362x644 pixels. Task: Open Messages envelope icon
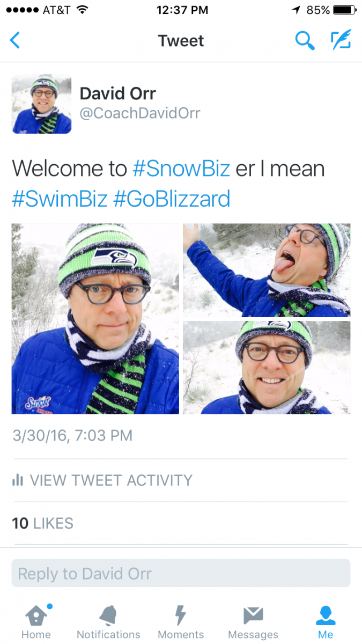[x=253, y=616]
